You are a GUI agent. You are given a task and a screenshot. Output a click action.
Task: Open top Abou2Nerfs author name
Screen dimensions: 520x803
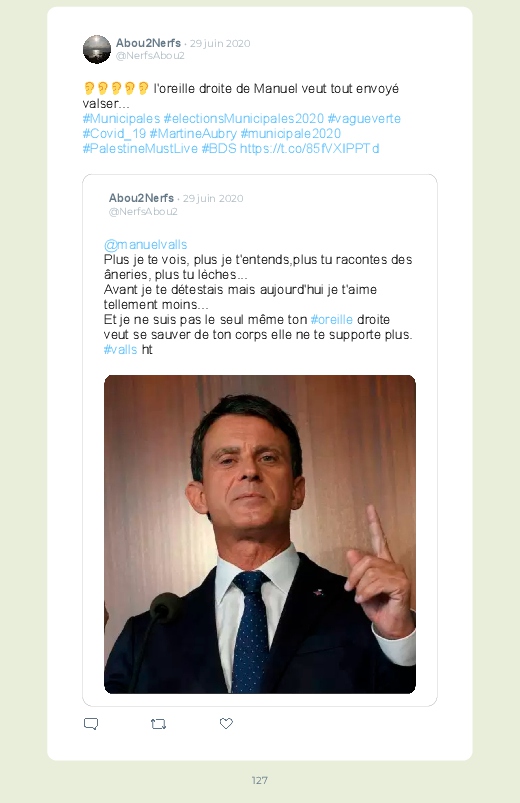pyautogui.click(x=148, y=43)
